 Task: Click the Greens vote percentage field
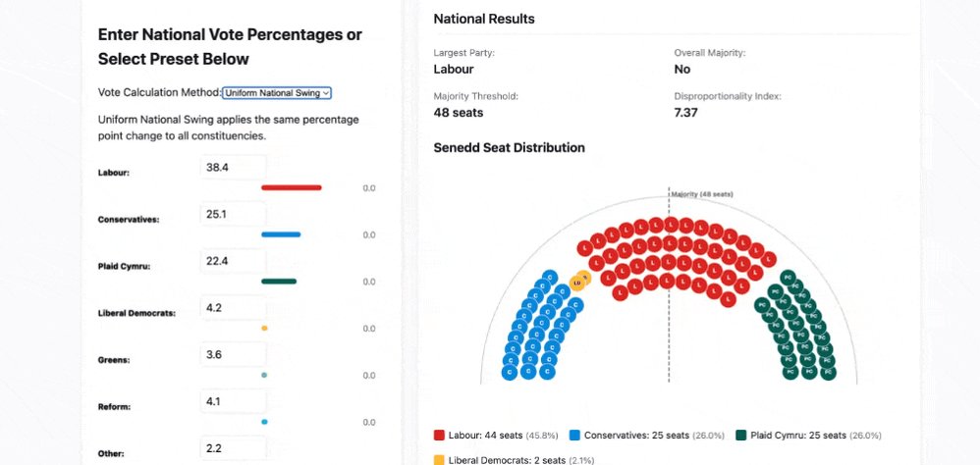tap(234, 354)
